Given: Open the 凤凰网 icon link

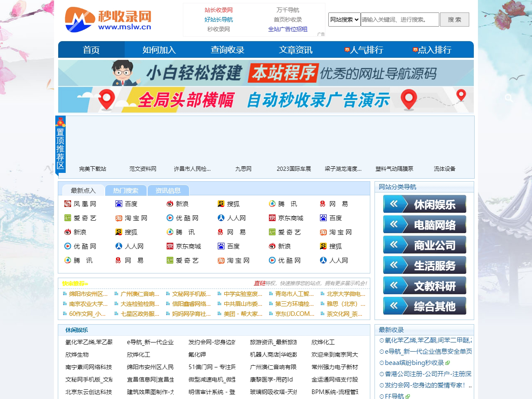Looking at the screenshot, I should point(68,204).
